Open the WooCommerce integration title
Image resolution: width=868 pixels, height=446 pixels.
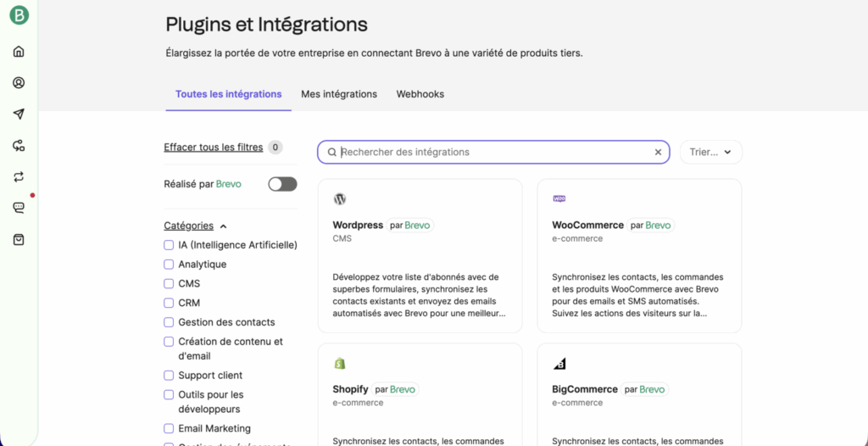[x=588, y=225]
